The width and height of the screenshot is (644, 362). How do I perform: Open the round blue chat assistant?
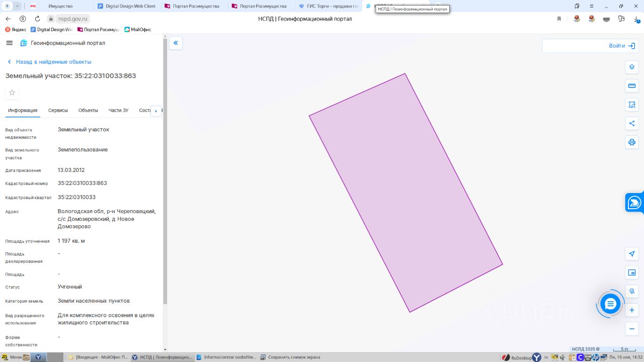[610, 304]
